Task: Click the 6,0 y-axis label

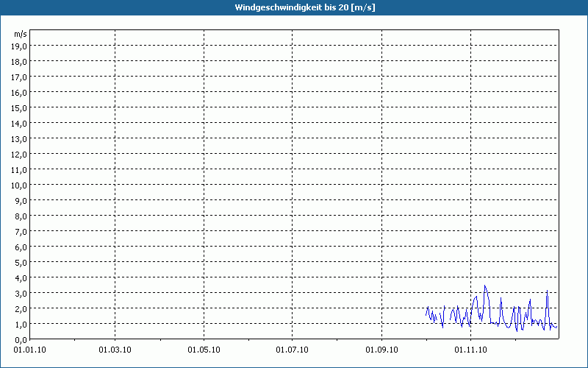Action: coord(21,247)
